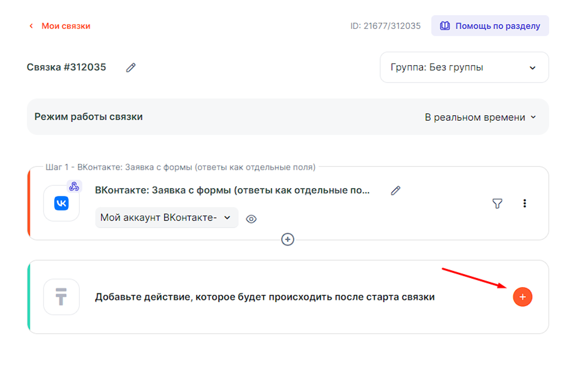Viewport: 588px width, 369px height.
Task: Expand the В реальном времени mode selector
Action: (x=480, y=118)
